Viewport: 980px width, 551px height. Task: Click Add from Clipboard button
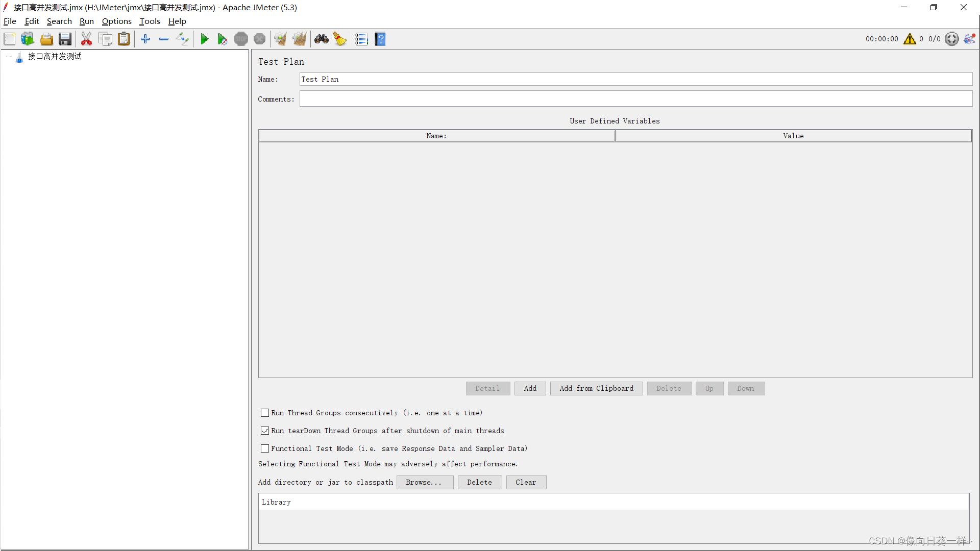coord(596,388)
